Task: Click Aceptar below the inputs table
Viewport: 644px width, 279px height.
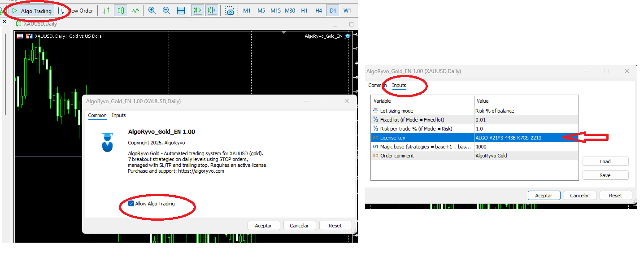Action: [x=544, y=196]
